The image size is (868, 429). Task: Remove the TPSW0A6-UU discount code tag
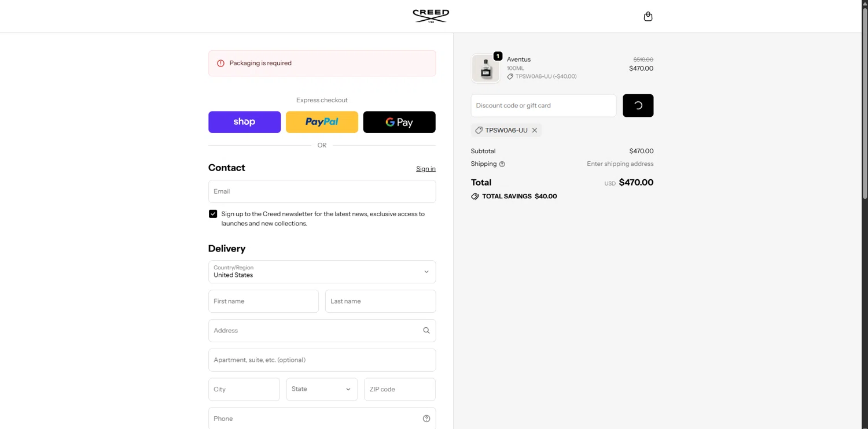coord(535,131)
